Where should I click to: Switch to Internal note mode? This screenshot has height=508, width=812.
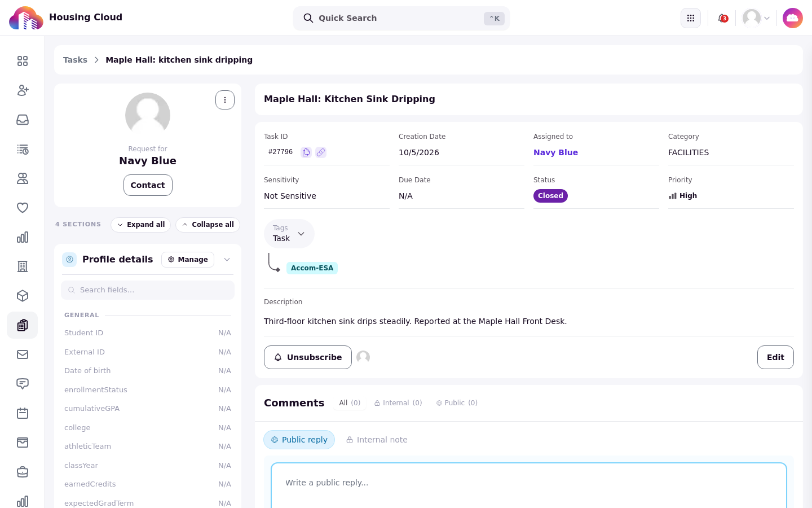(377, 440)
